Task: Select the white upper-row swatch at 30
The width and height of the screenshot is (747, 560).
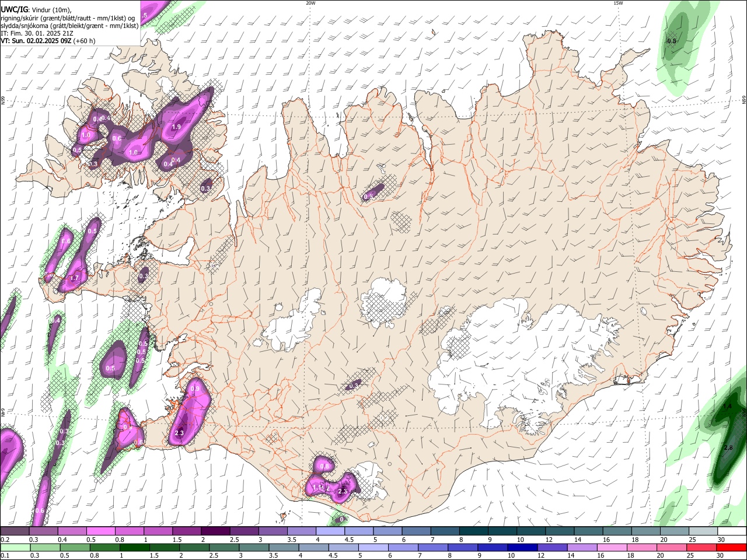Action: pyautogui.click(x=732, y=531)
